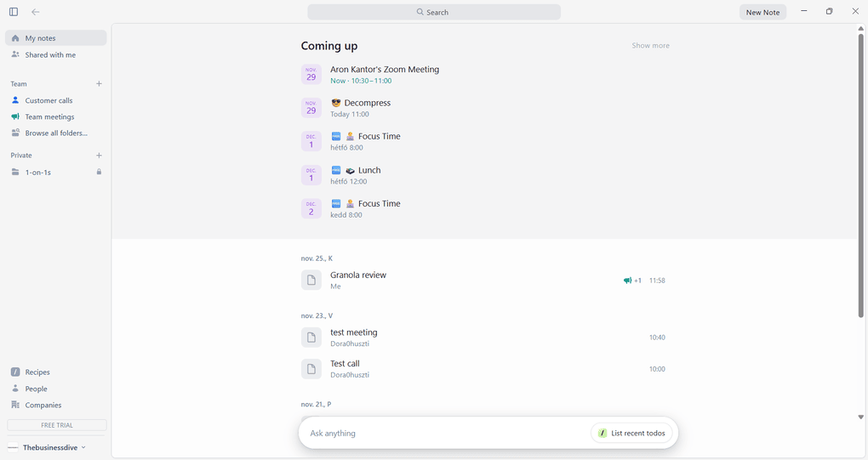Click Dec 2 date icon for Focus Time

pyautogui.click(x=311, y=208)
